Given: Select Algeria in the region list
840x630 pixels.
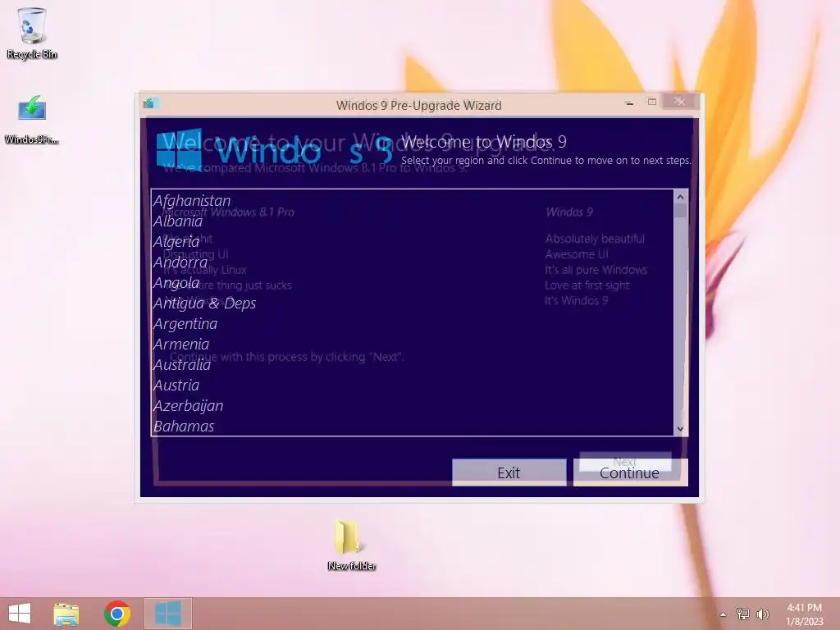Looking at the screenshot, I should [412, 241].
